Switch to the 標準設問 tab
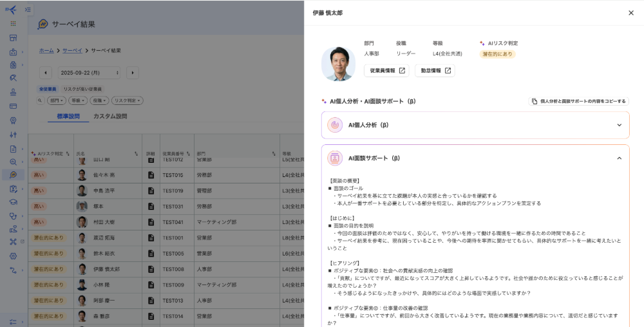Viewport: 644px width, 327px height. click(x=68, y=117)
